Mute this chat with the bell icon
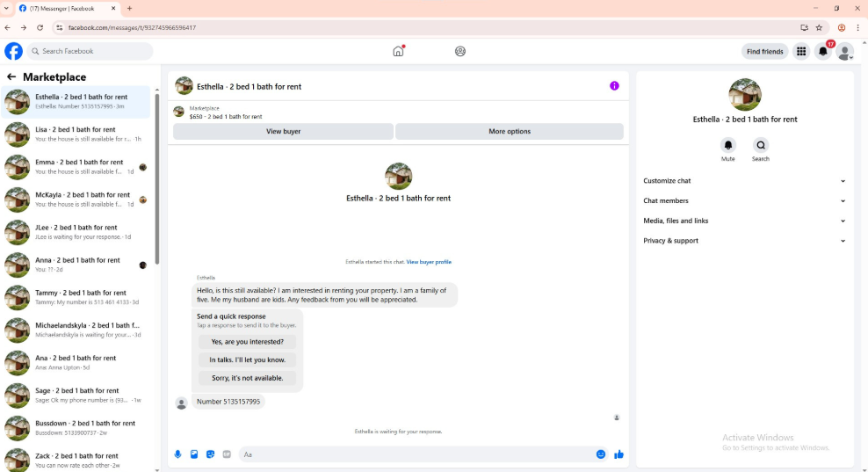Viewport: 868px width, 472px height. pyautogui.click(x=728, y=145)
